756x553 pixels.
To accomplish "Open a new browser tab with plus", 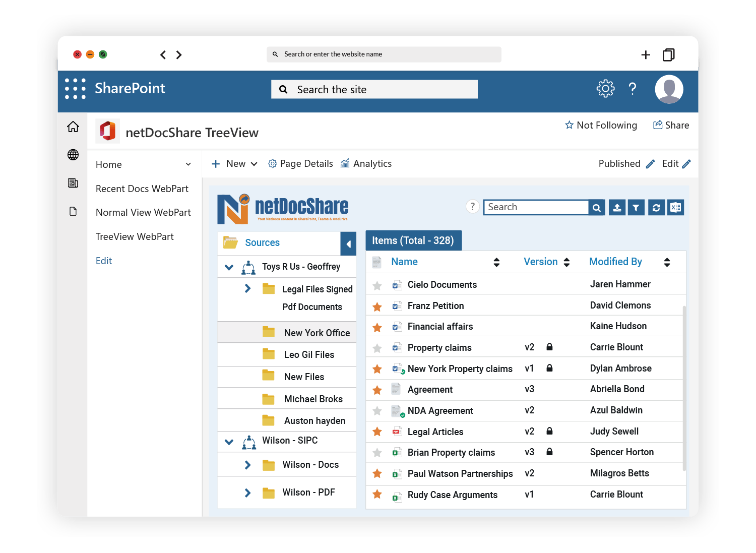I will 646,54.
